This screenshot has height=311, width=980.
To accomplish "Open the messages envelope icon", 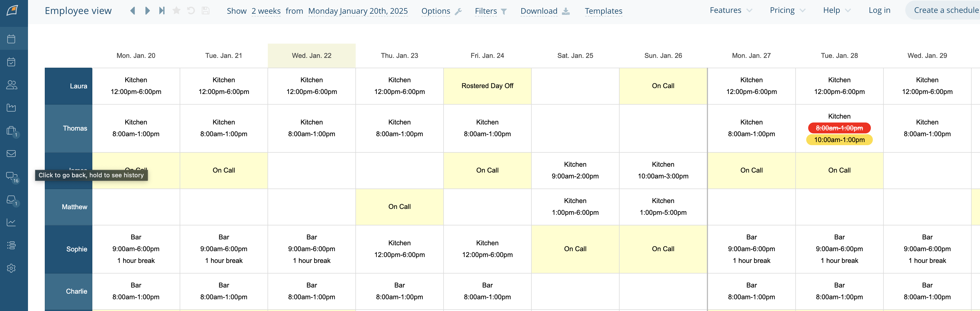I will (11, 154).
